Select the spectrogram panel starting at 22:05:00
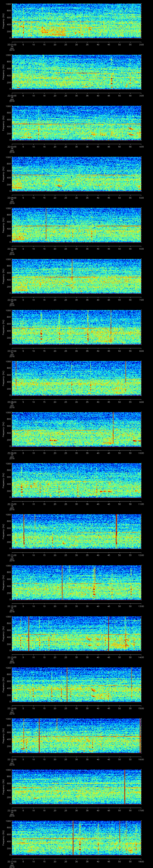The image size is (153, 868). click(x=76, y=225)
